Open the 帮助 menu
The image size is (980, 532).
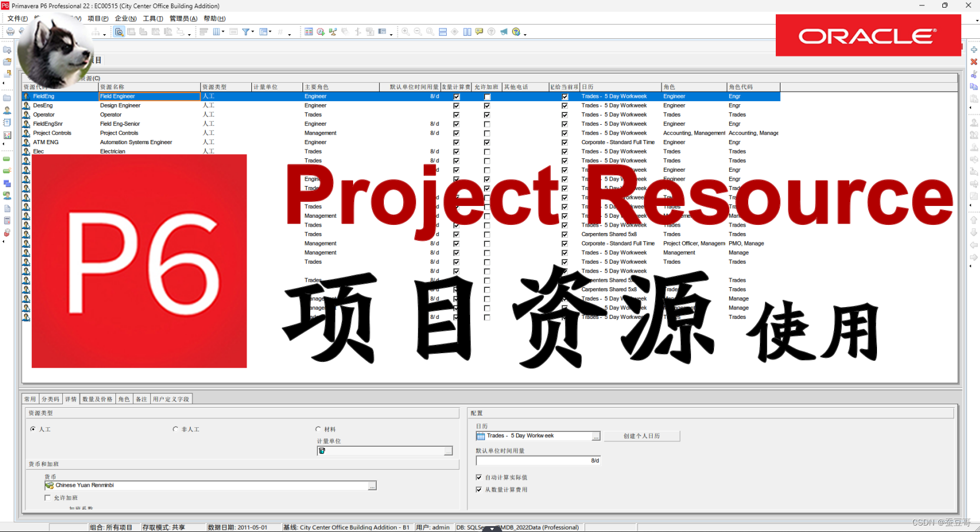(215, 19)
